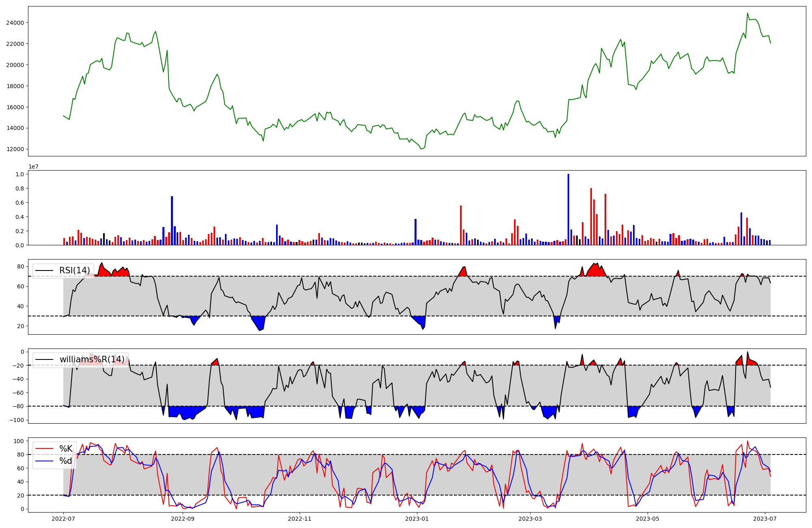Click the red %K legend line swatch
This screenshot has width=812, height=528.
44,448
